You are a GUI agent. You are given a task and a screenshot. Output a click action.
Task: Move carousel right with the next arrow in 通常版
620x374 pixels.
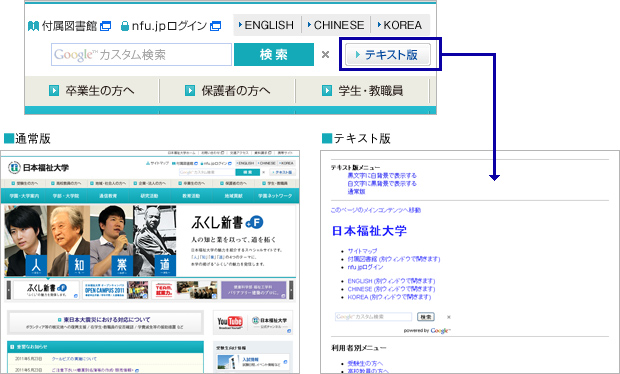click(x=291, y=290)
